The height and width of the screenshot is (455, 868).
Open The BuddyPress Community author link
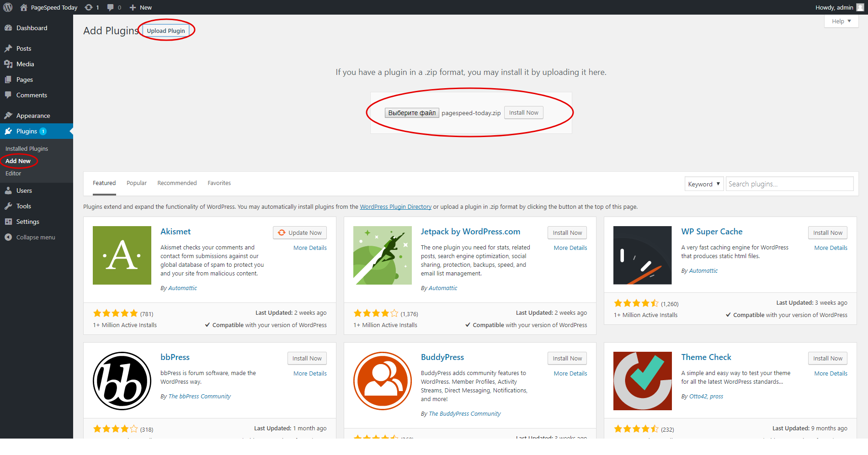click(465, 414)
